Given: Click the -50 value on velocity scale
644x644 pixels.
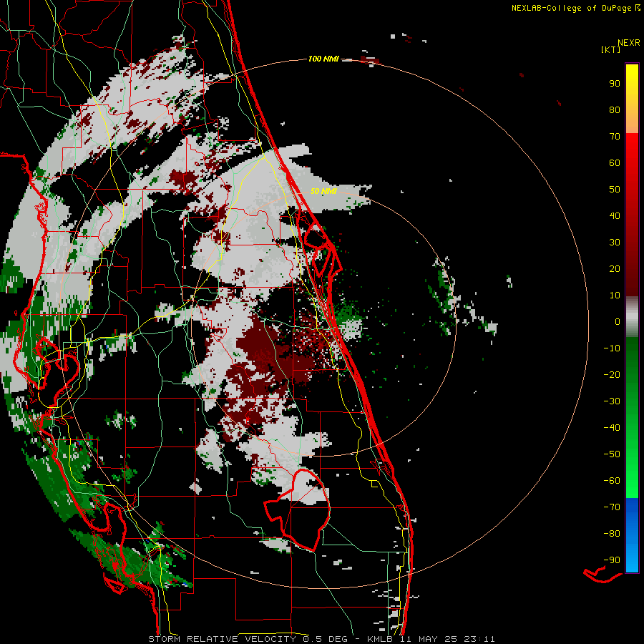Looking at the screenshot, I should tap(612, 454).
